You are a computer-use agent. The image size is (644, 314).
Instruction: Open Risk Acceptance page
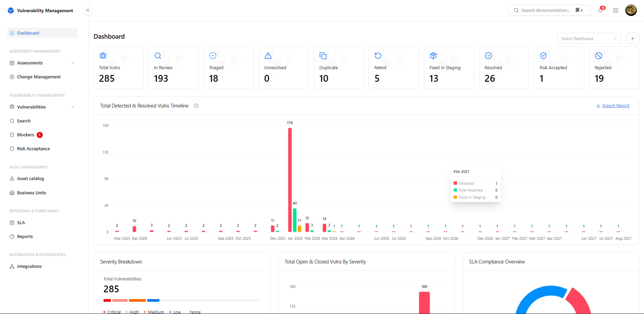(33, 149)
